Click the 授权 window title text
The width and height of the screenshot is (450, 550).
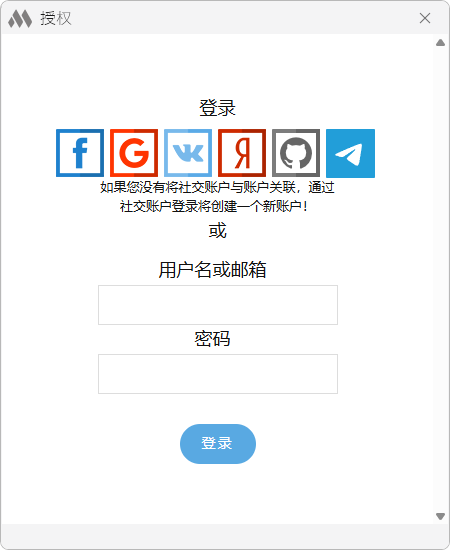coord(56,18)
